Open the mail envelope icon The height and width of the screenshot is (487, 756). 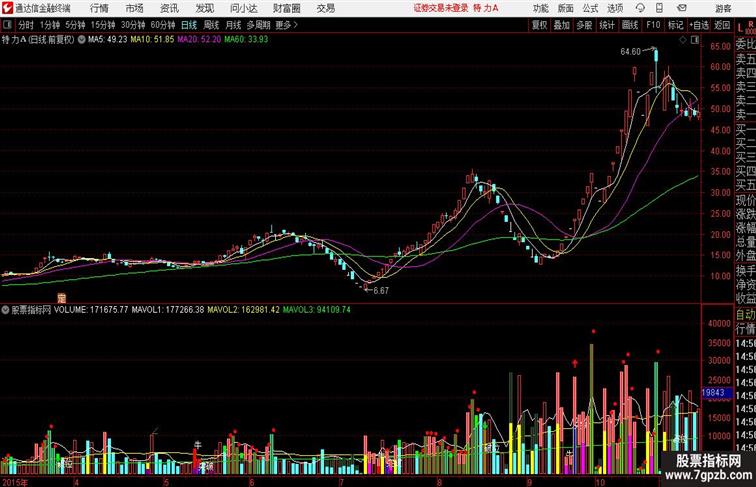(x=682, y=8)
